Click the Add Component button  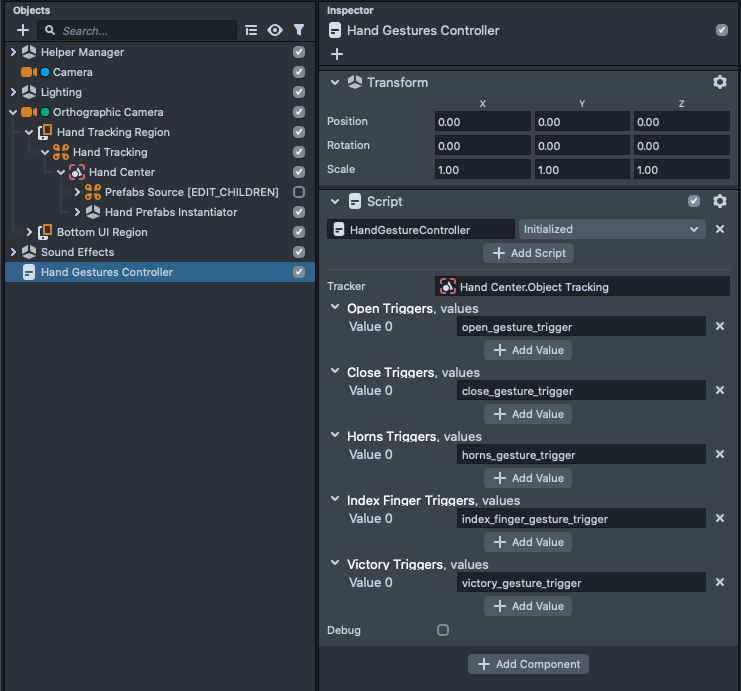point(528,664)
